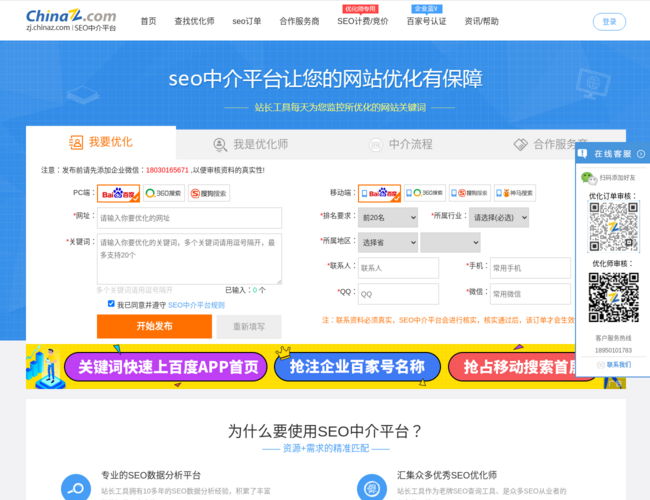Click the 登录 login button
The width and height of the screenshot is (650, 500).
pos(609,22)
